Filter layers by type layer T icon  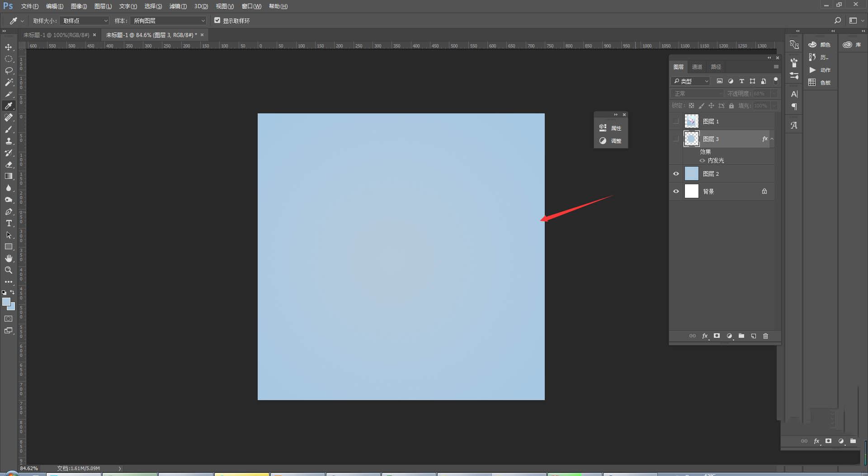741,81
